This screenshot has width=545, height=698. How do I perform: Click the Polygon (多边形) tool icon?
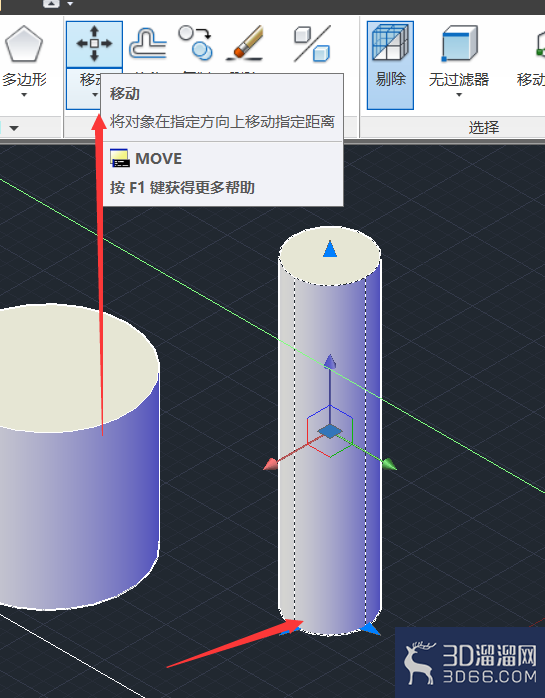(x=24, y=45)
